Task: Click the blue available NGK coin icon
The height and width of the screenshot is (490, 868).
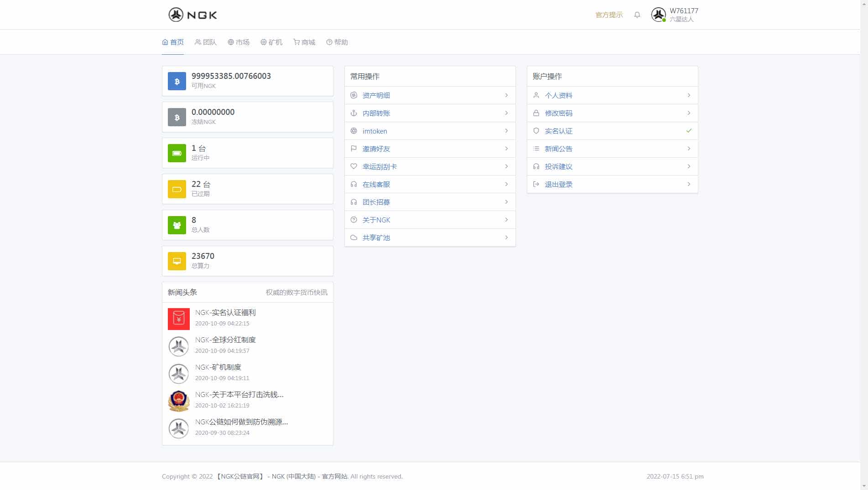Action: (177, 81)
